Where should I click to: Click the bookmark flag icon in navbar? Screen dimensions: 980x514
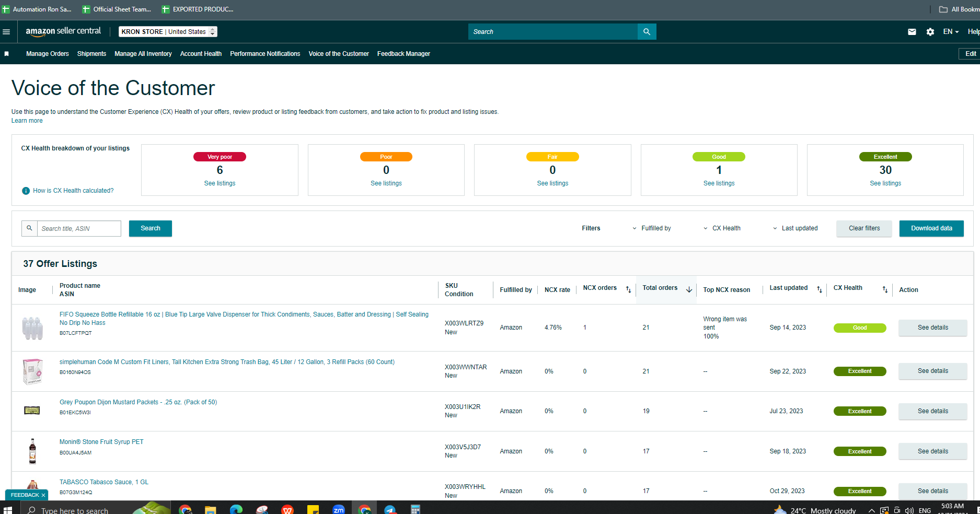pos(7,54)
